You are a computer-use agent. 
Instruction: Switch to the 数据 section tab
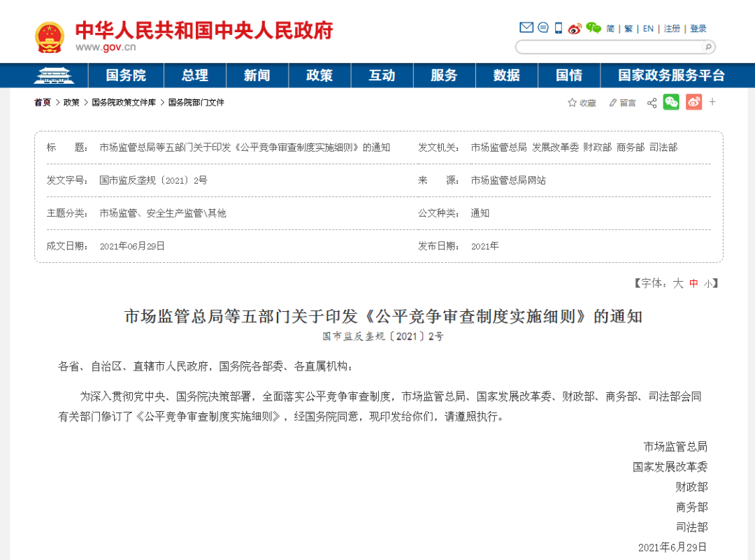(506, 75)
